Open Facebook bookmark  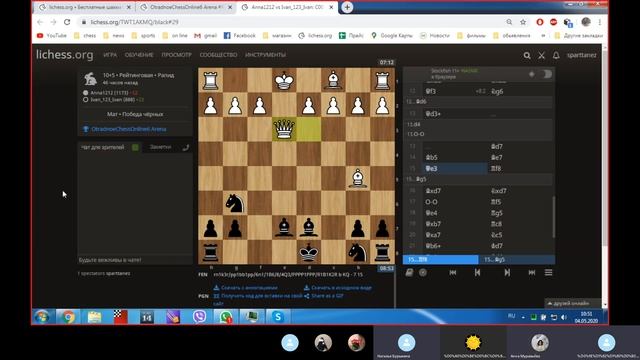click(x=240, y=36)
